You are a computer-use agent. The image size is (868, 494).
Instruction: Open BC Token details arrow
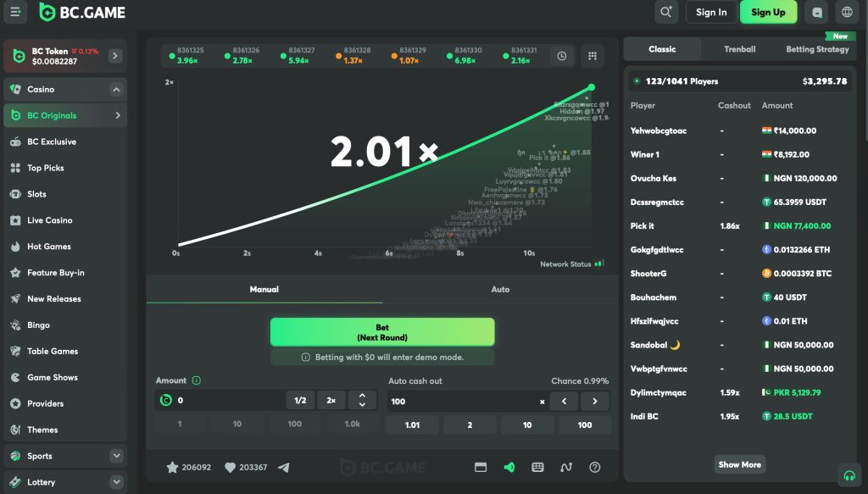pyautogui.click(x=115, y=56)
